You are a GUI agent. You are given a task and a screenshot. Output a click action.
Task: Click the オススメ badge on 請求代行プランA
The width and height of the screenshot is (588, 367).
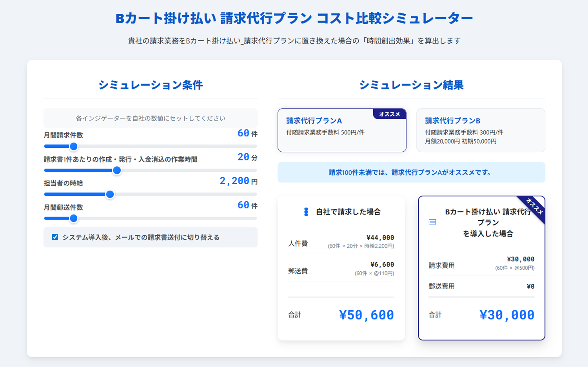[x=389, y=114]
